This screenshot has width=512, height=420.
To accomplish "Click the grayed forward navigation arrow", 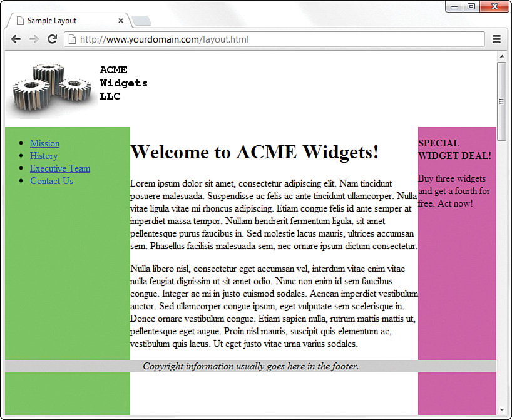I will [x=34, y=39].
